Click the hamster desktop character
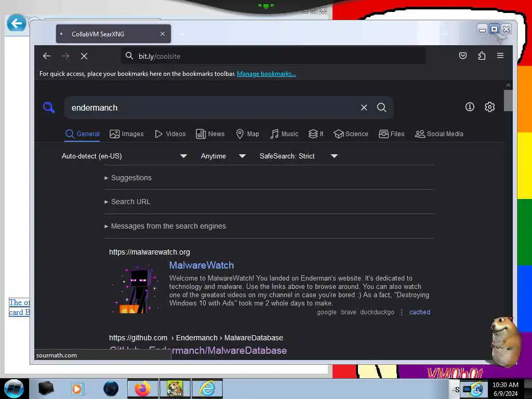532x399 pixels. 506,341
